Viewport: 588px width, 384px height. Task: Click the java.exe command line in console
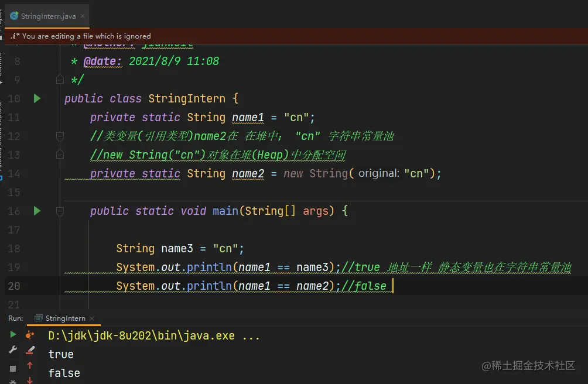154,335
